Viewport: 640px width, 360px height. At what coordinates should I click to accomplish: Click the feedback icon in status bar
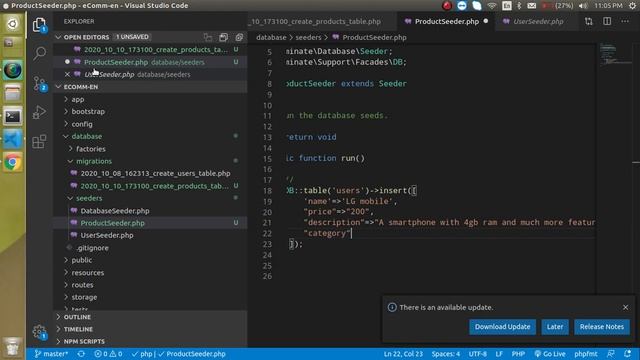click(611, 354)
